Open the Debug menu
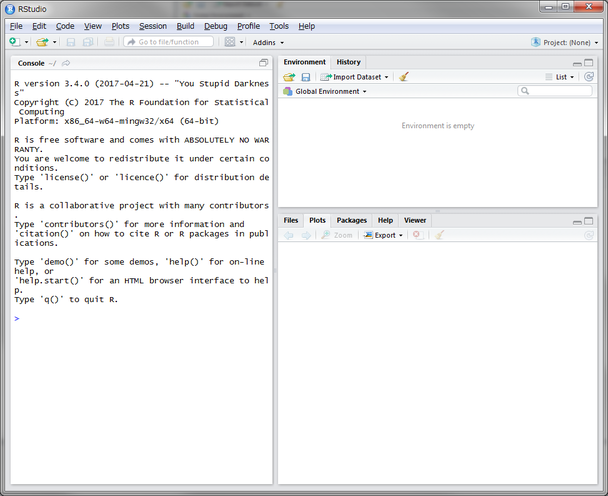The width and height of the screenshot is (608, 496). [x=216, y=26]
